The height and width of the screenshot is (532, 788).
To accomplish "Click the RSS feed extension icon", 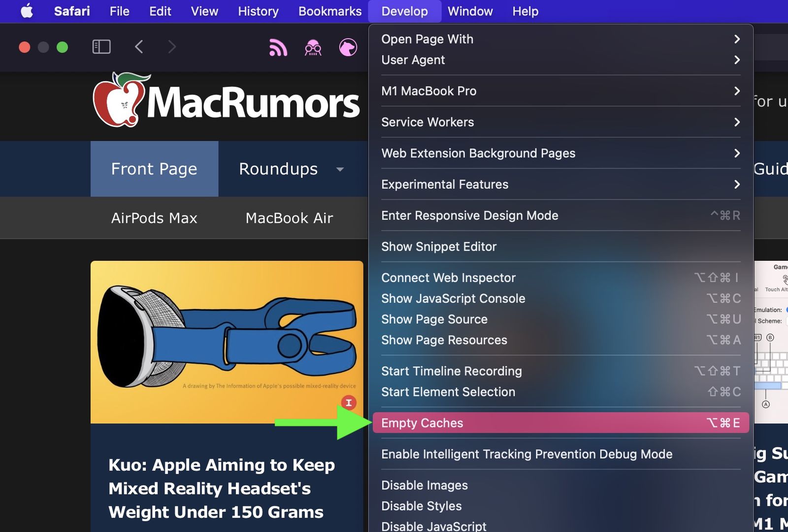I will point(278,47).
